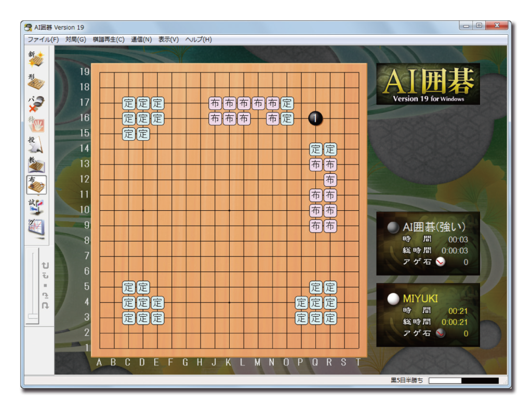Select the 定 joseki tile at P4

[x=301, y=303]
